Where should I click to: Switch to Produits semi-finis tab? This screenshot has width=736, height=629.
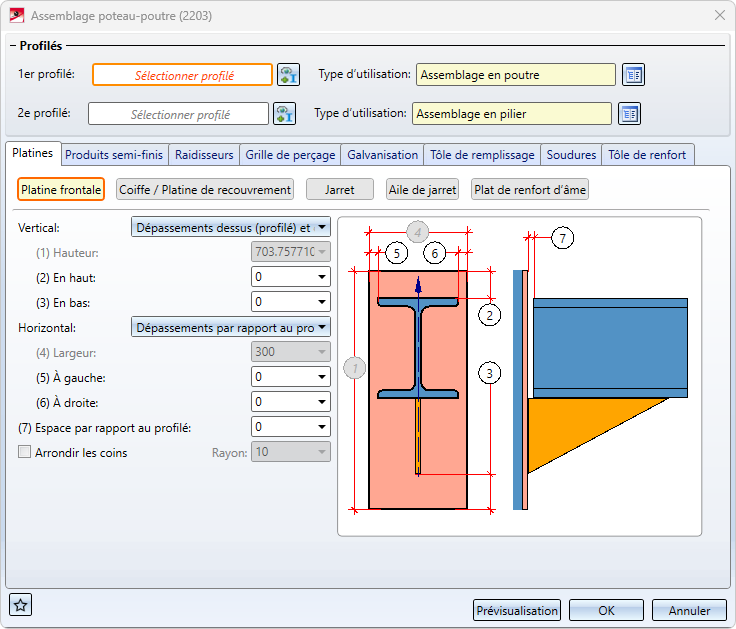(x=114, y=155)
